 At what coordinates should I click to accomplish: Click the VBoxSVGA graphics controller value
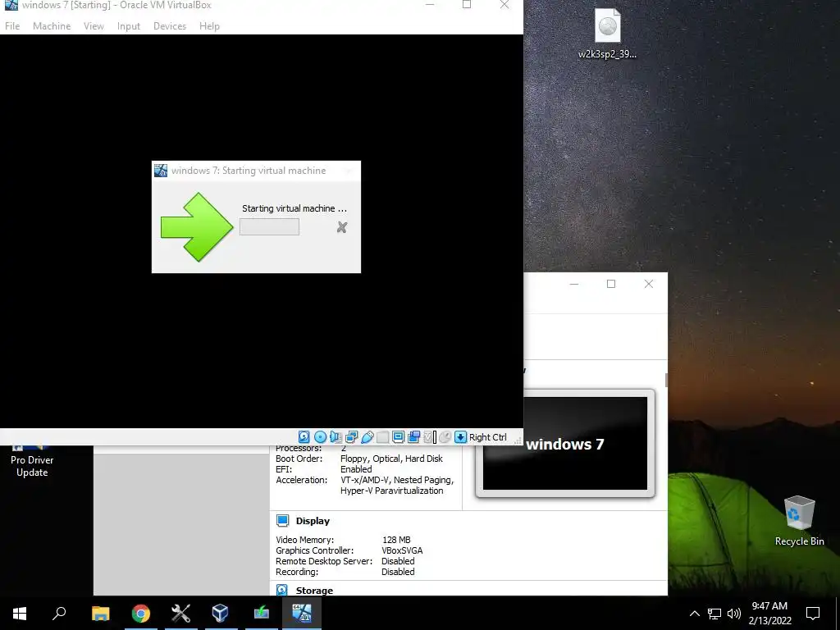402,550
